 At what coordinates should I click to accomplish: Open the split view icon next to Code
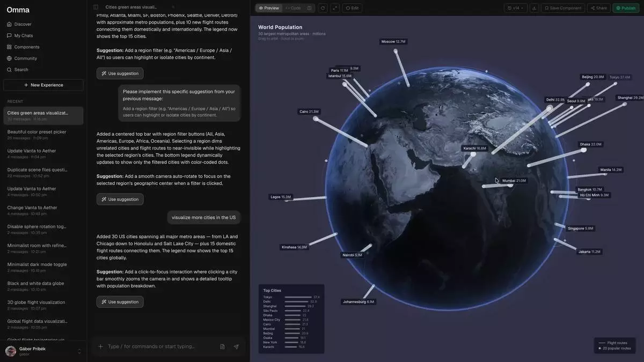pos(309,8)
